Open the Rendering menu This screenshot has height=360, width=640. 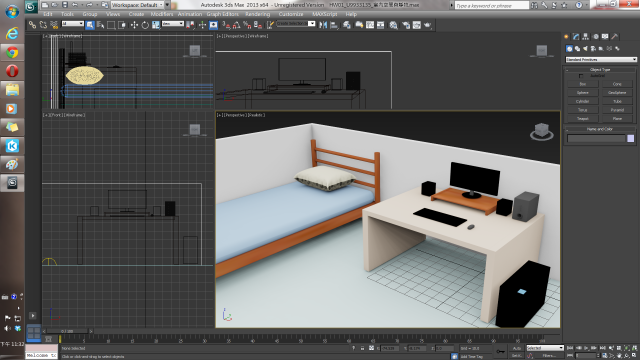tap(258, 14)
